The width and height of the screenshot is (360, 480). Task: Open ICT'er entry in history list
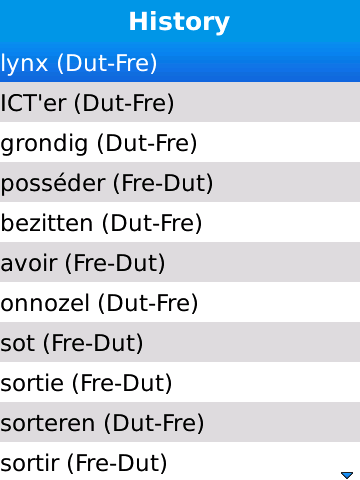(180, 102)
